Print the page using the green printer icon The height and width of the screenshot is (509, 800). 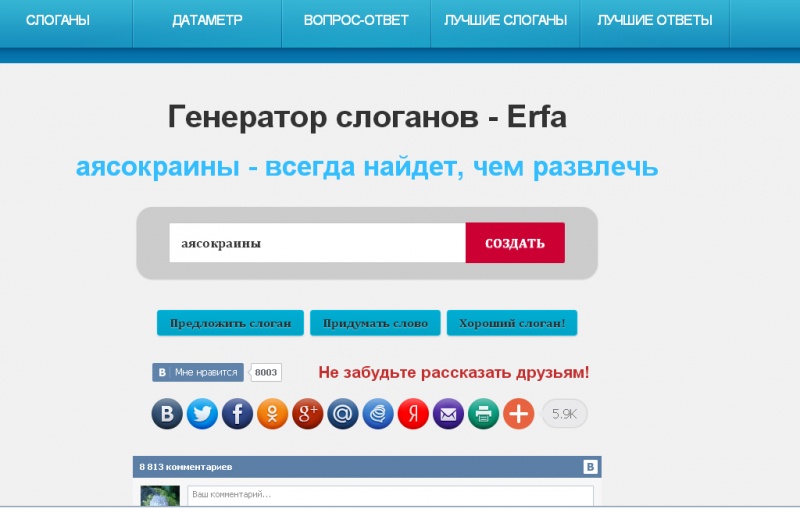(x=484, y=414)
